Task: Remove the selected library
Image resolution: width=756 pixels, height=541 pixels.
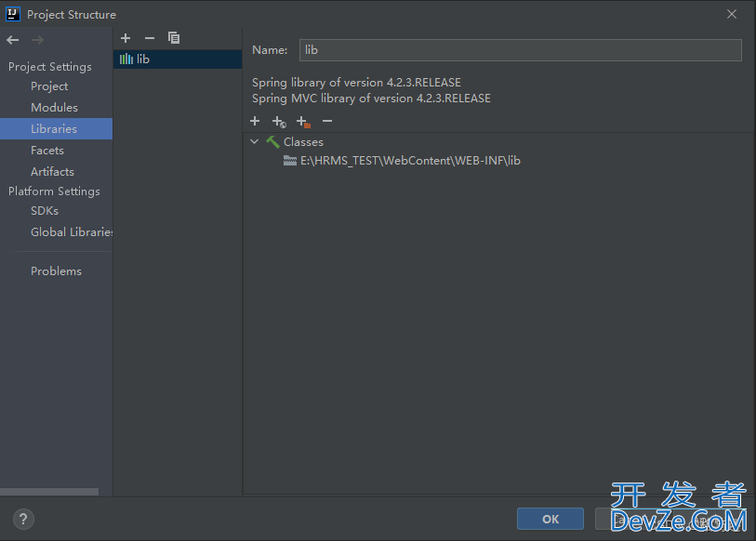Action: (150, 38)
